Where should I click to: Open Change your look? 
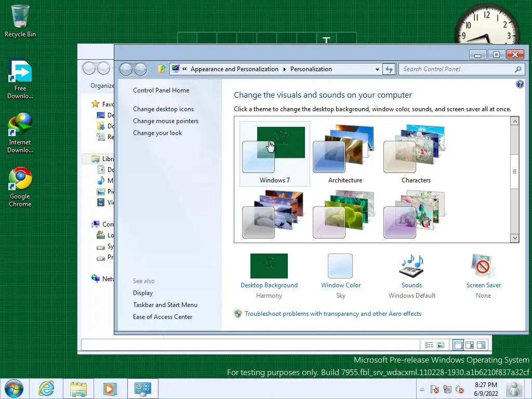(x=157, y=133)
